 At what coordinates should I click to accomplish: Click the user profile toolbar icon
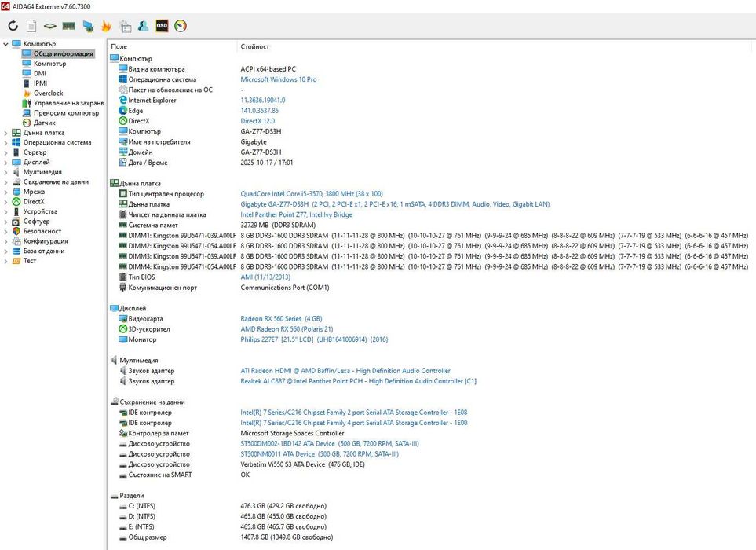(143, 26)
